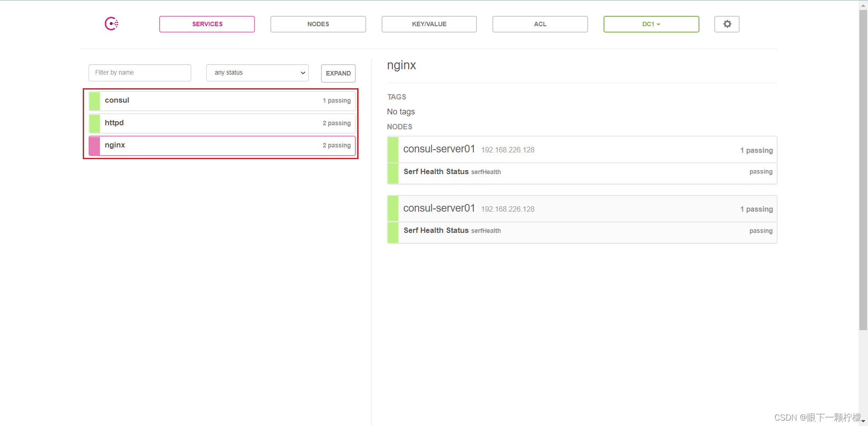Switch to the NODES tab
The width and height of the screenshot is (868, 426).
[318, 24]
